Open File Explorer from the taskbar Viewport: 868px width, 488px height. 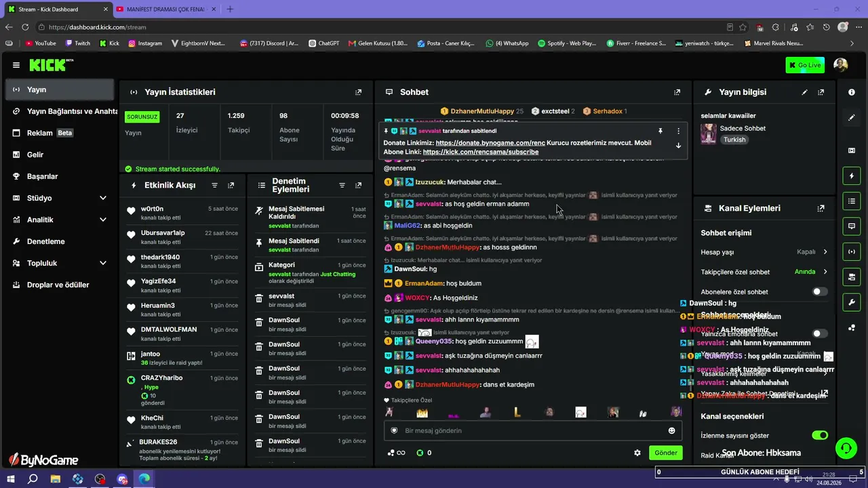coord(56,479)
